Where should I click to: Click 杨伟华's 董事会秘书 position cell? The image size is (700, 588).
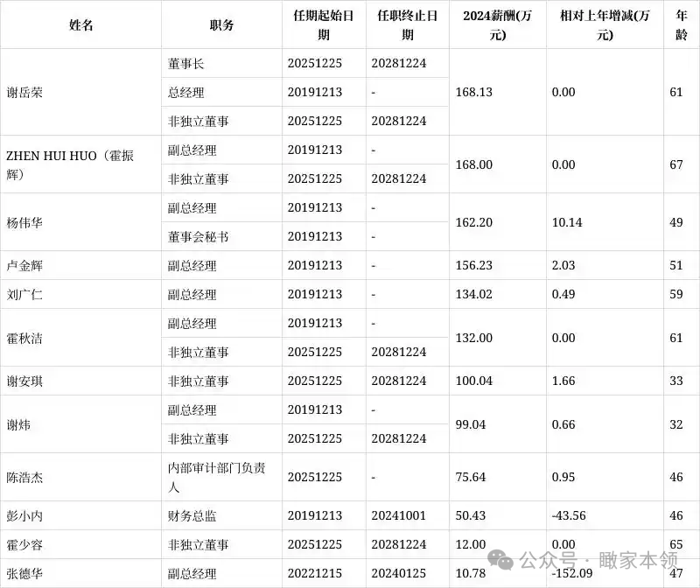point(191,236)
